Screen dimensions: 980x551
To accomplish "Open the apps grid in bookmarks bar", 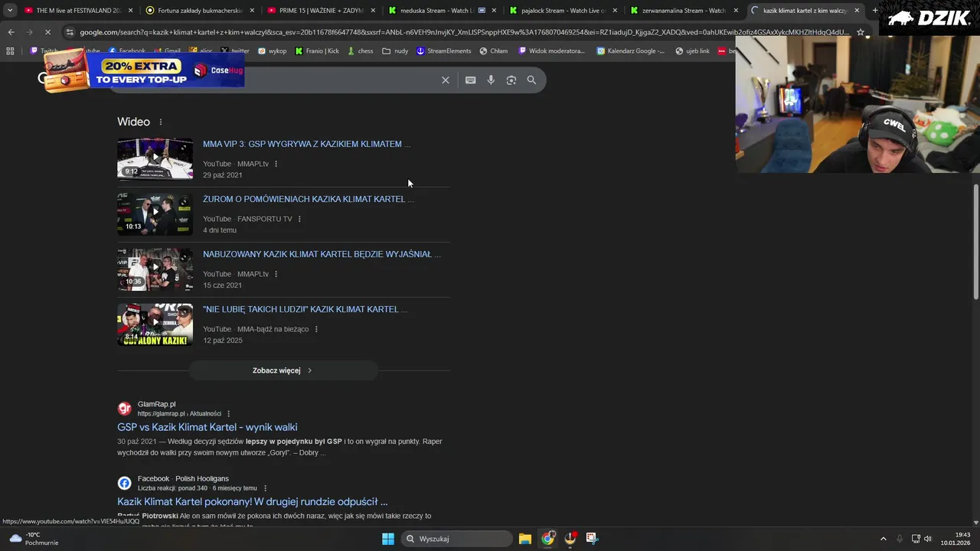I will pos(10,51).
